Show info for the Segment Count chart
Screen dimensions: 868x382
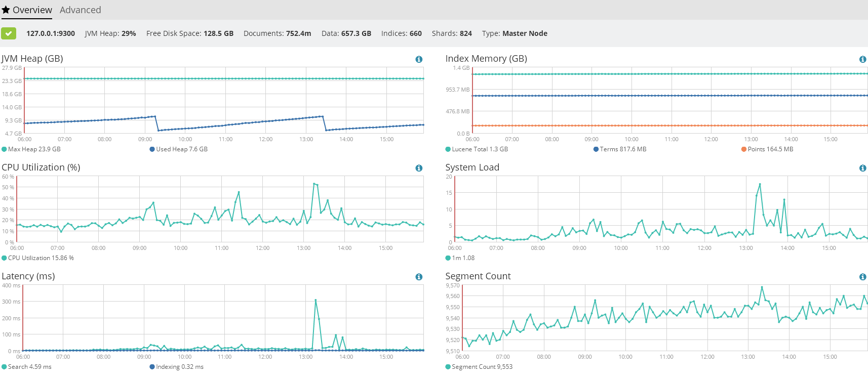point(862,277)
